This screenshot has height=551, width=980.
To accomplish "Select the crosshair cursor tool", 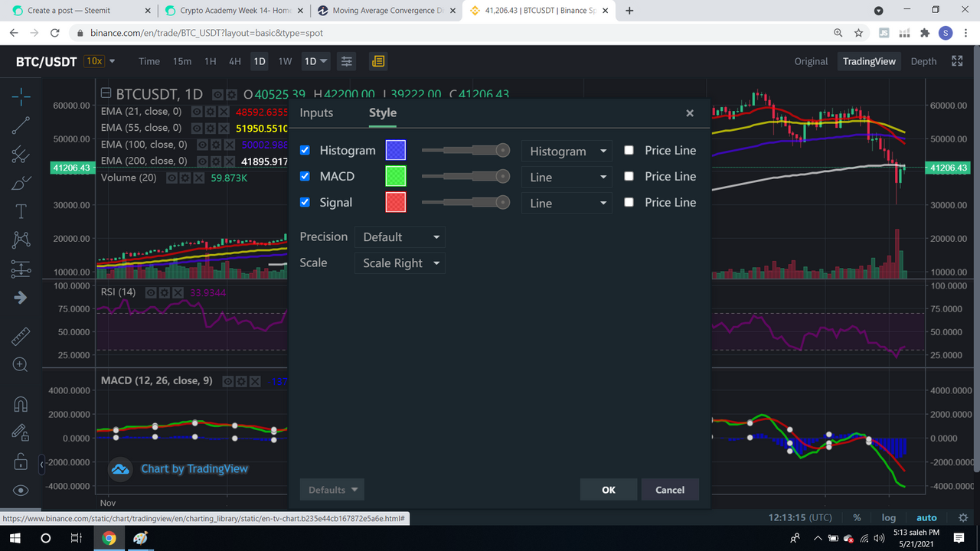I will [x=21, y=96].
